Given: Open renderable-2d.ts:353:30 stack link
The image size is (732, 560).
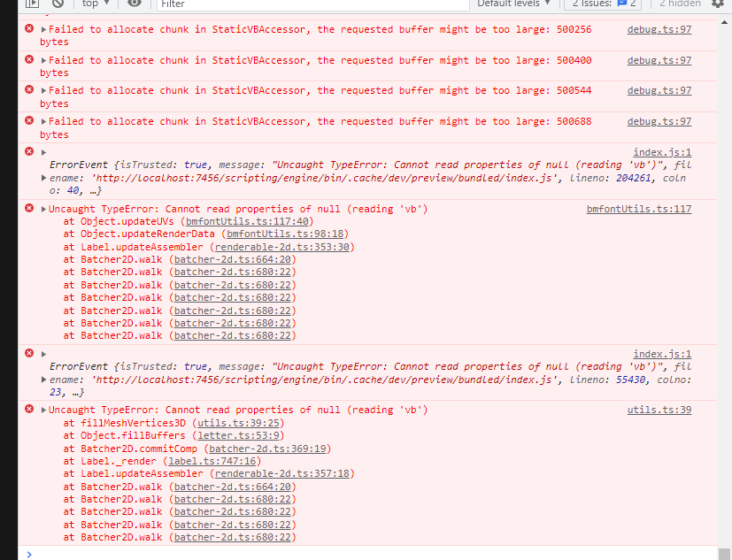Looking at the screenshot, I should [x=282, y=247].
